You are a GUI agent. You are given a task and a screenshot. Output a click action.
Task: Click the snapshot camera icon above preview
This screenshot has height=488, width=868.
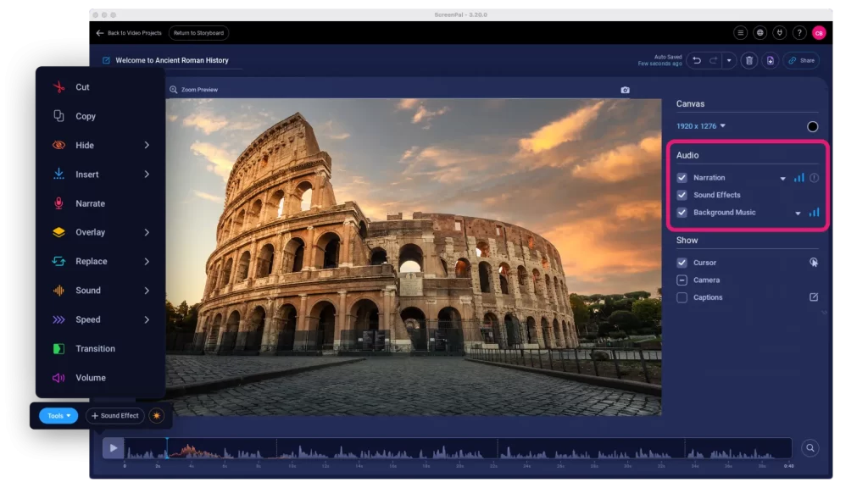625,90
